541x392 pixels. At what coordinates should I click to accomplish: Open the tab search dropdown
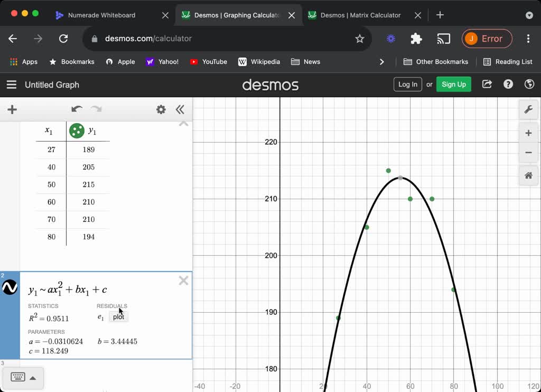point(529,15)
